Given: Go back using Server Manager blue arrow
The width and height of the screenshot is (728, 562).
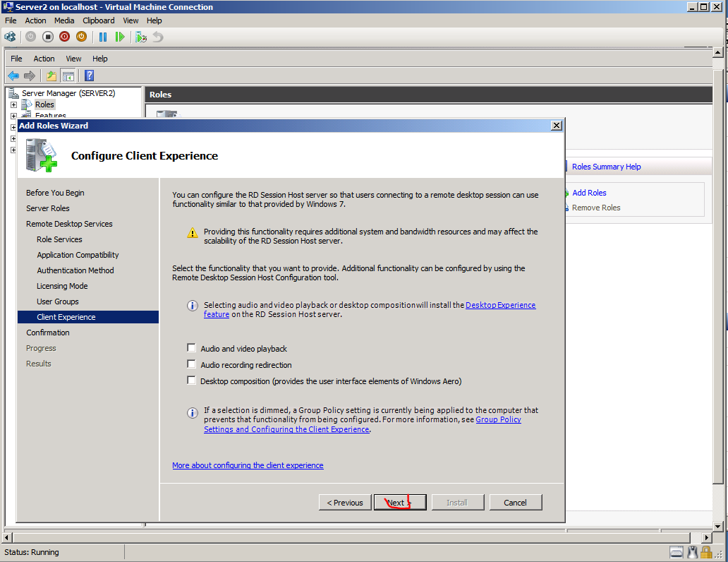Looking at the screenshot, I should [x=13, y=76].
